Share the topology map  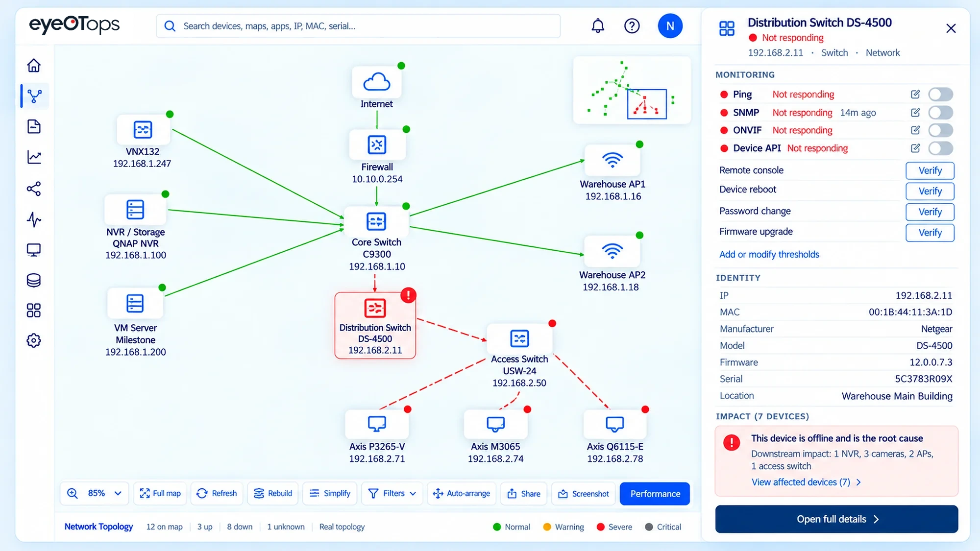524,493
